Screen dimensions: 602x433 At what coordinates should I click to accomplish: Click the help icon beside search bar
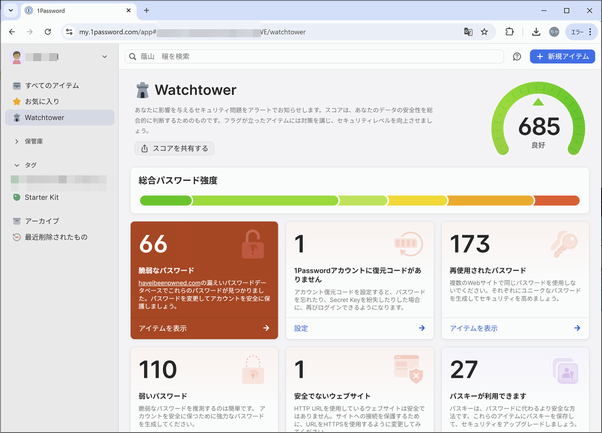coord(517,57)
